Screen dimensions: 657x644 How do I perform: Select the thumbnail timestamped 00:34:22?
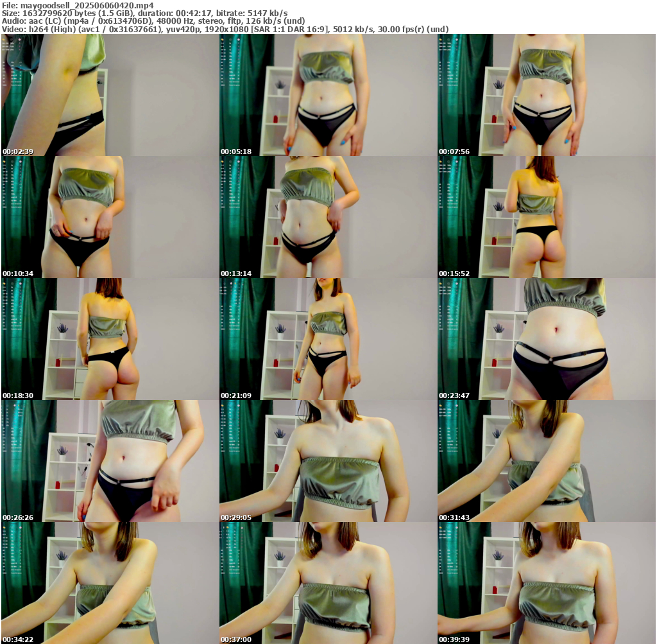110,583
